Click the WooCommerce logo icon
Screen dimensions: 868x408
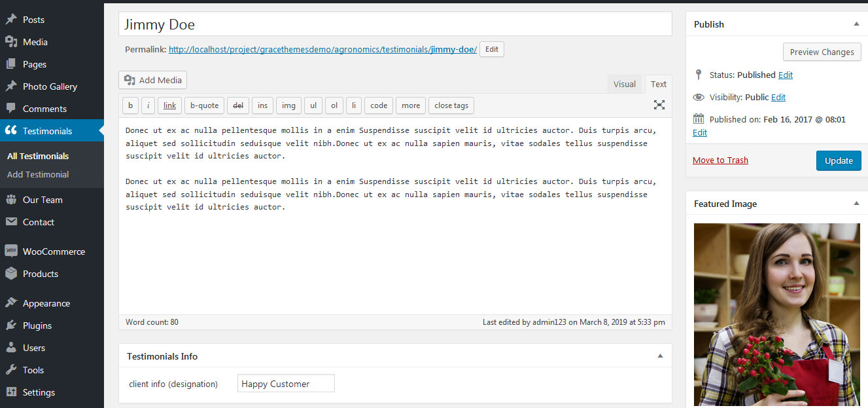pyautogui.click(x=11, y=251)
